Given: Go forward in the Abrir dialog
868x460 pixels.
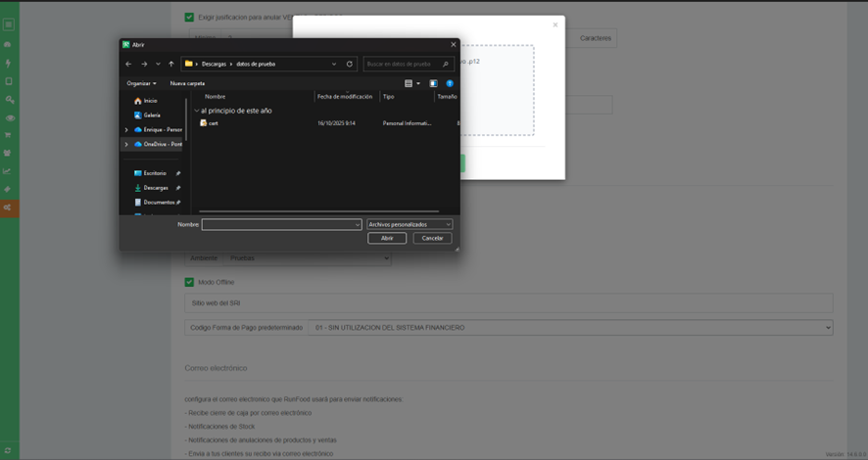Looking at the screenshot, I should click(144, 65).
